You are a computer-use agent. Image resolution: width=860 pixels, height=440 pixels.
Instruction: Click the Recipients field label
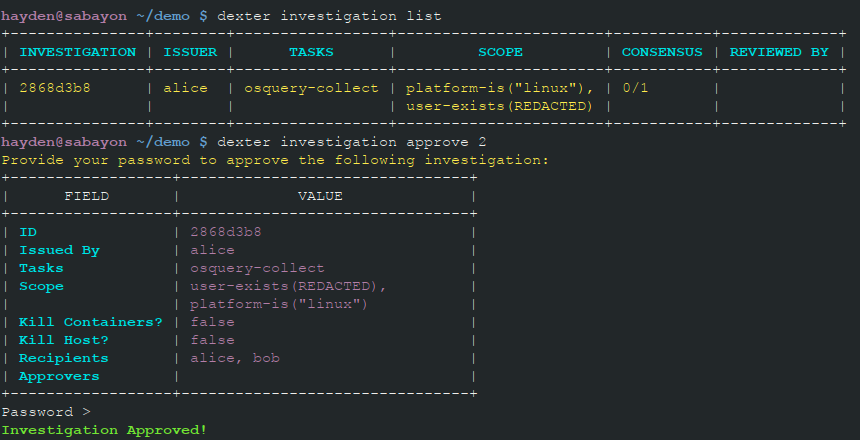[x=64, y=358]
